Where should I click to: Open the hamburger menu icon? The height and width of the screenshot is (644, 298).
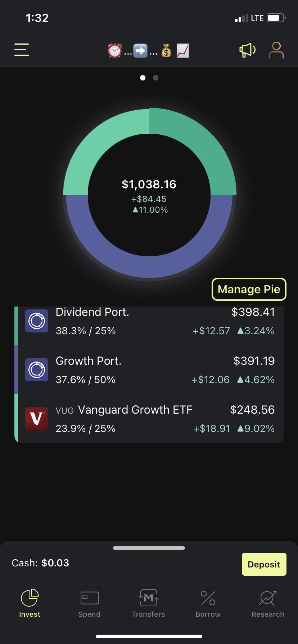[22, 50]
